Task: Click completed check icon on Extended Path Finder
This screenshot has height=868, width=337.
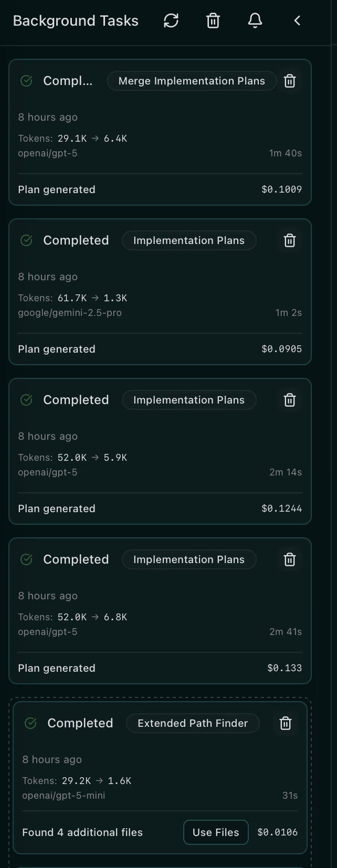Action: [x=30, y=723]
